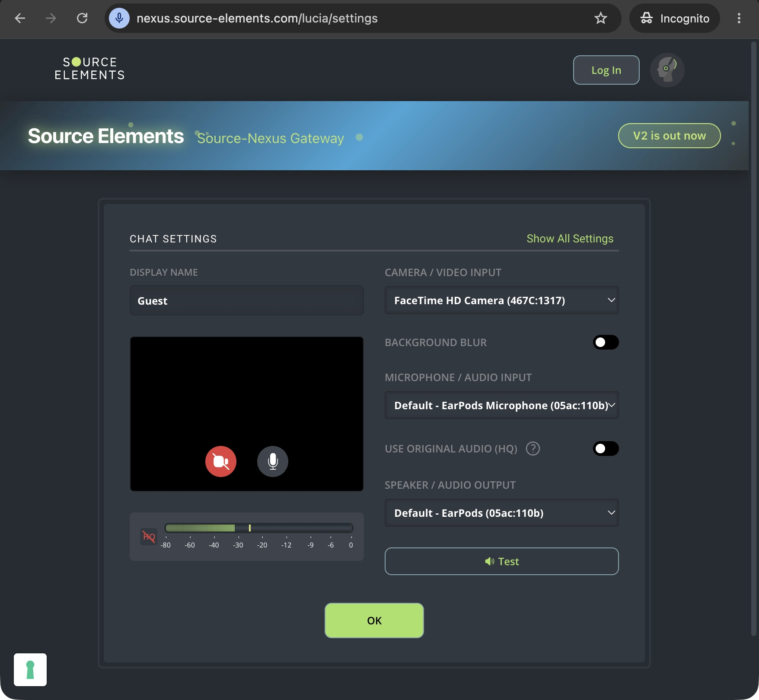Viewport: 759px width, 700px height.
Task: Open the Microphone / Audio Input dropdown
Action: [x=501, y=405]
